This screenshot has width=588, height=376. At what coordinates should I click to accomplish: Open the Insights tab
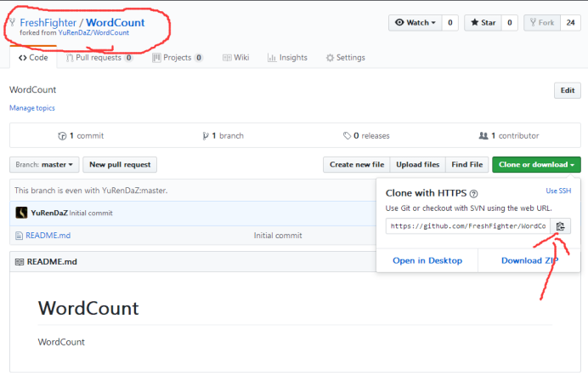pos(287,58)
